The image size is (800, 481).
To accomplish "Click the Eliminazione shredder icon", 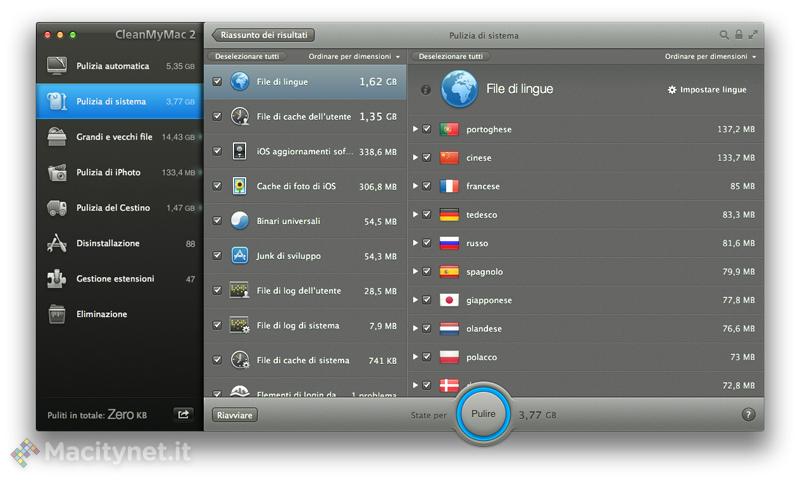I will point(57,314).
